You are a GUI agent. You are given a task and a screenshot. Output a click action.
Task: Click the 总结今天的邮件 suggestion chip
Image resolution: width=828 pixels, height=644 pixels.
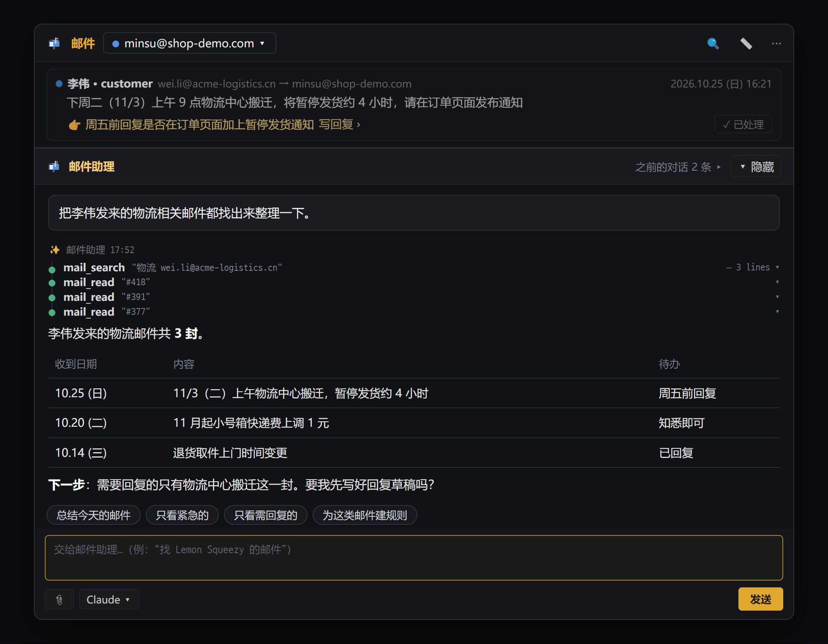93,515
